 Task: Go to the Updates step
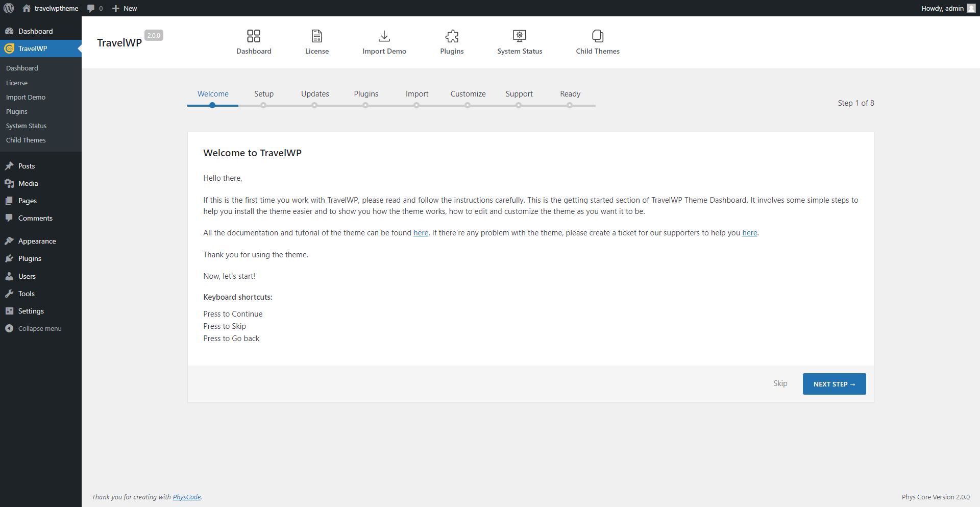315,94
